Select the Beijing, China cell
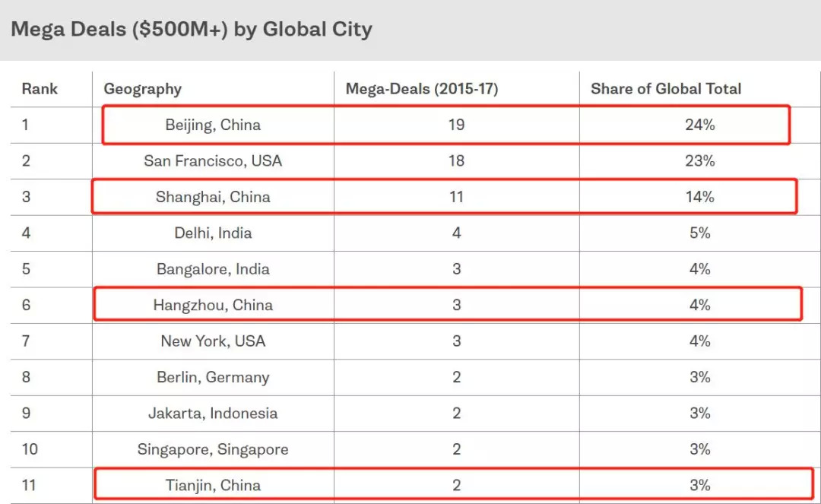The image size is (821, 504). click(213, 125)
